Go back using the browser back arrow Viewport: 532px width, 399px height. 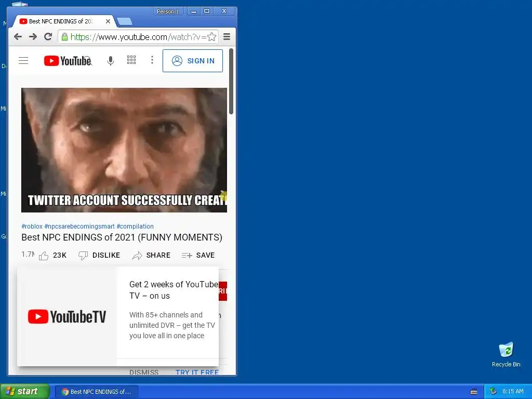coord(18,37)
